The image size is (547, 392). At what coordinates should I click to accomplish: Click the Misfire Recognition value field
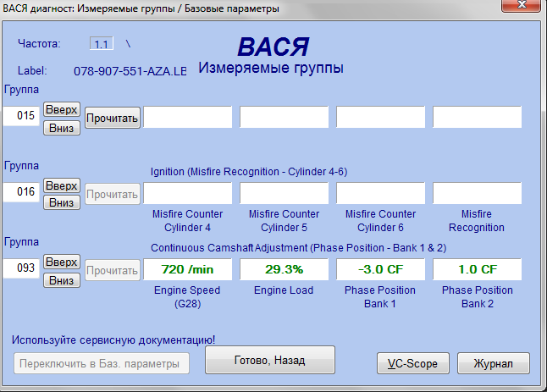pos(478,193)
